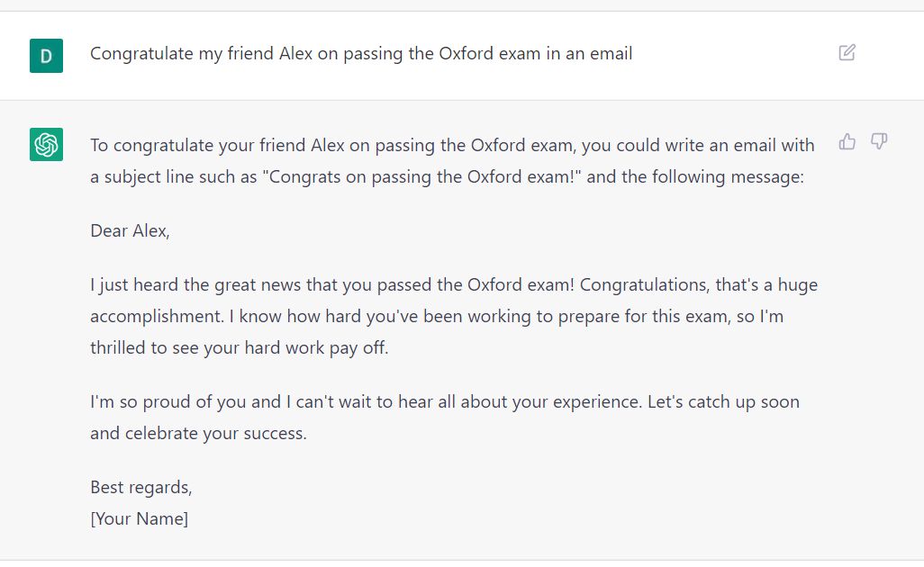The width and height of the screenshot is (924, 567).
Task: Click the green user avatar labeled D
Action: (x=46, y=56)
